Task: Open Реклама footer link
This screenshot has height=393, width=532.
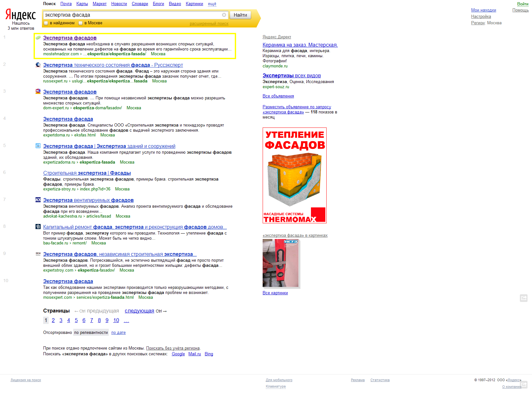Action: point(358,380)
